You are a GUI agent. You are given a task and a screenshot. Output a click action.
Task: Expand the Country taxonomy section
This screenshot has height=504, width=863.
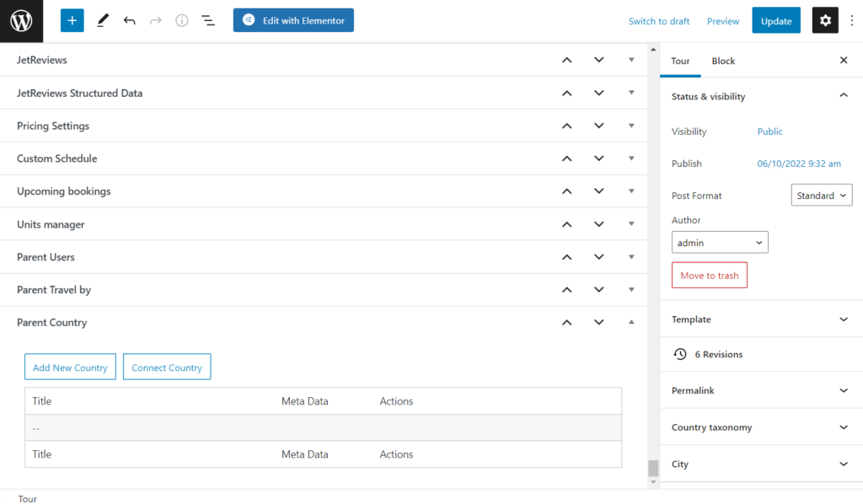tap(843, 427)
